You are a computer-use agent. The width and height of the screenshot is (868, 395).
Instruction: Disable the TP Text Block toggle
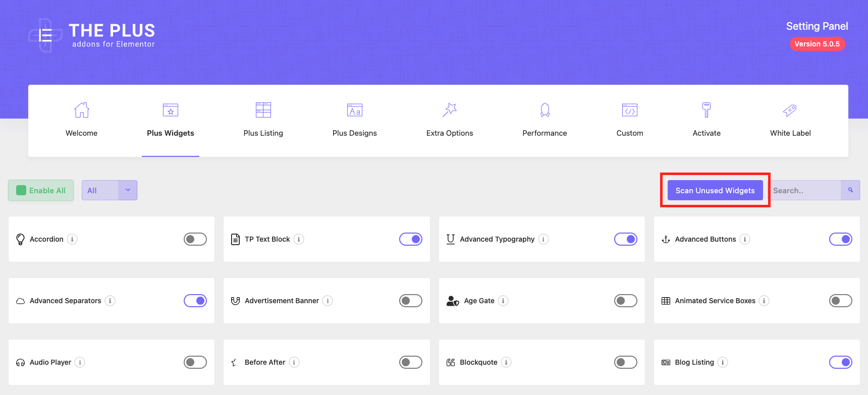pyautogui.click(x=411, y=239)
